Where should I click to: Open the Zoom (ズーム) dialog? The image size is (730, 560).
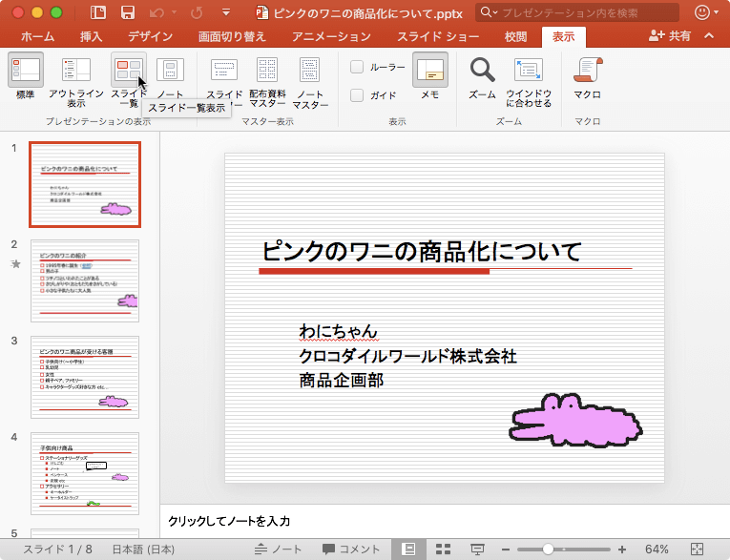pos(482,77)
